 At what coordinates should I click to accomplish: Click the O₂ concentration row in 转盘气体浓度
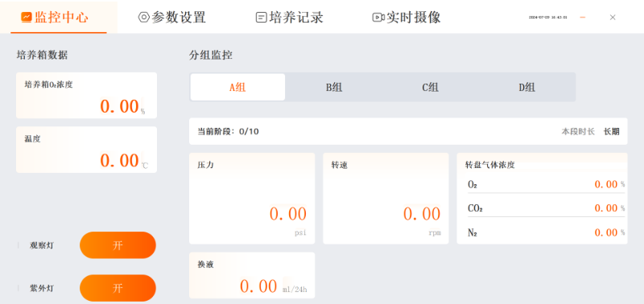tap(546, 185)
